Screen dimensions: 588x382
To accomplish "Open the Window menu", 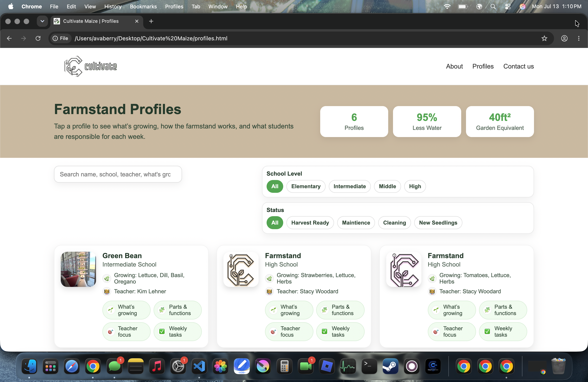I will coord(218,6).
